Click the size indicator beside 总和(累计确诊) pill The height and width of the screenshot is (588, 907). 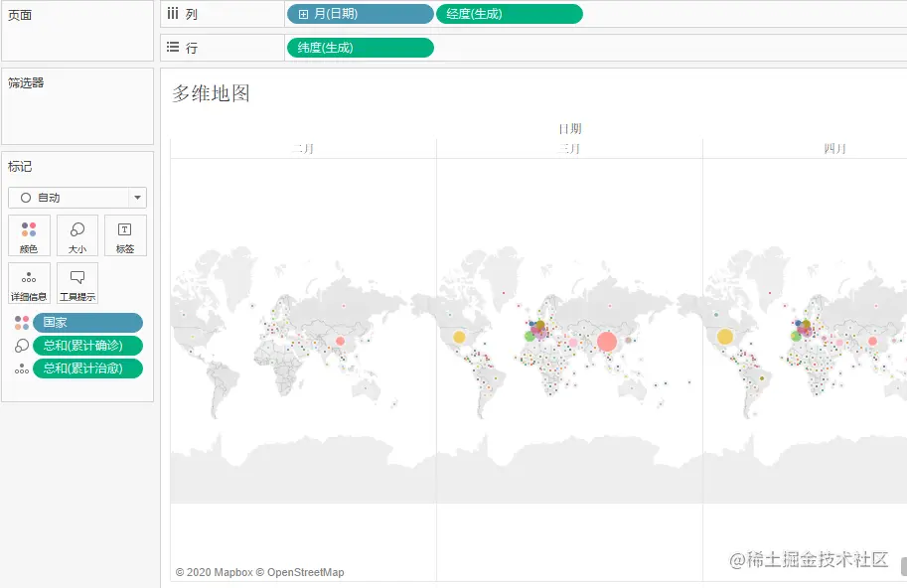22,345
